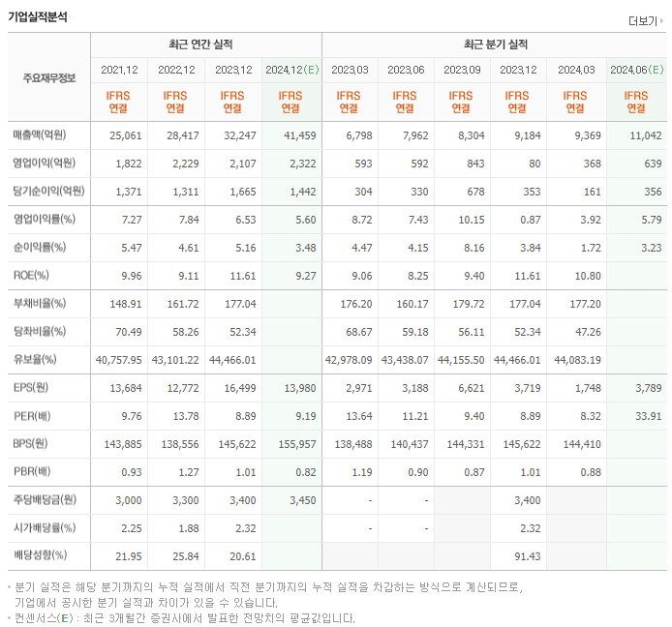Select the 시가배당률(%) row label
The width and height of the screenshot is (672, 627).
[x=45, y=527]
